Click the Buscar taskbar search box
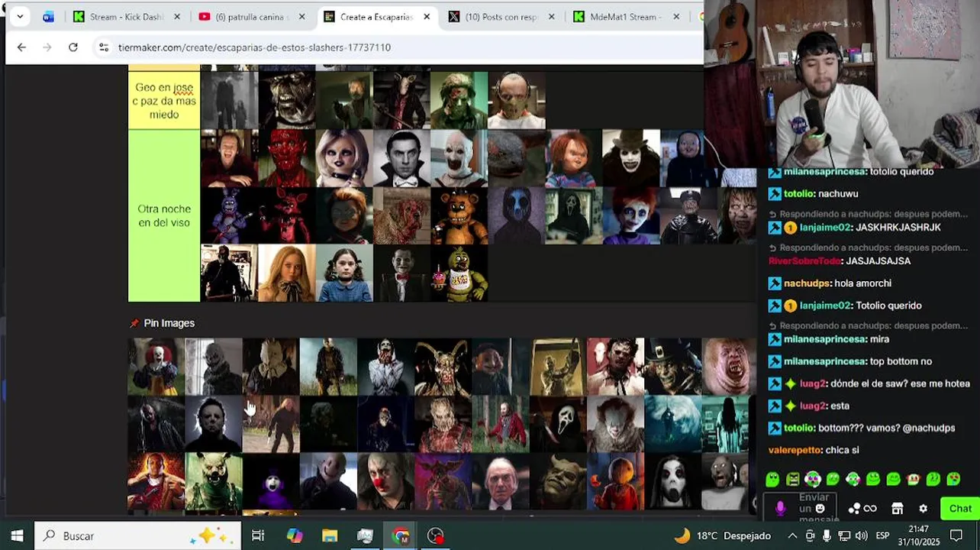 click(x=137, y=535)
